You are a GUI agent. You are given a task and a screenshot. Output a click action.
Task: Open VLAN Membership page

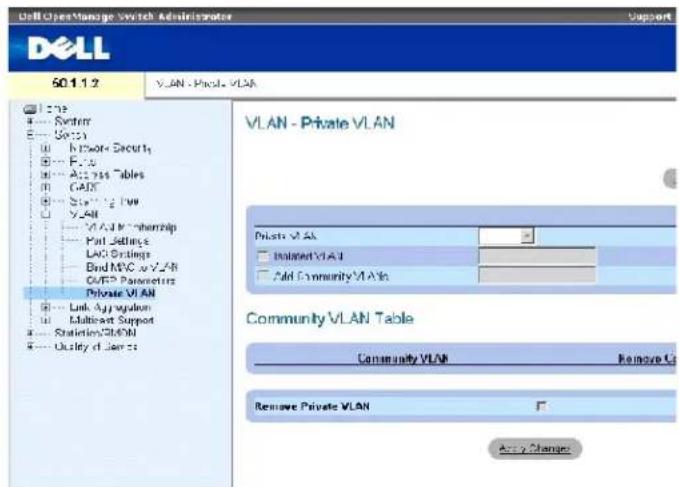coord(131,227)
